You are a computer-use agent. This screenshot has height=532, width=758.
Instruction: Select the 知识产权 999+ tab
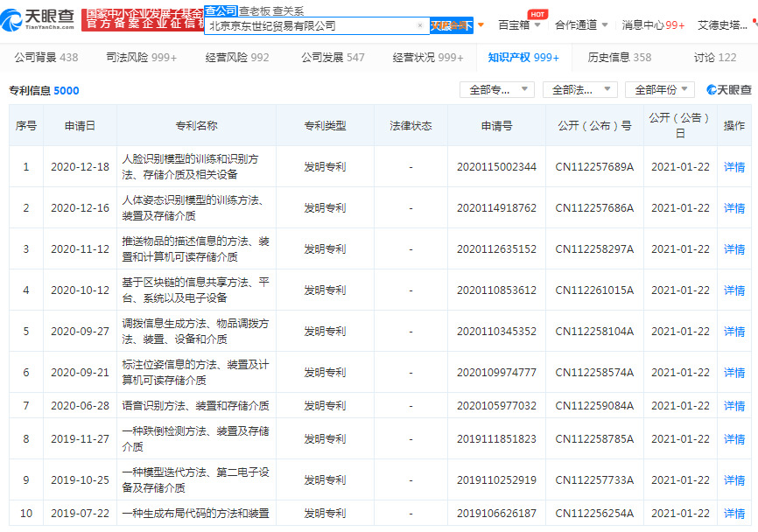coord(523,58)
